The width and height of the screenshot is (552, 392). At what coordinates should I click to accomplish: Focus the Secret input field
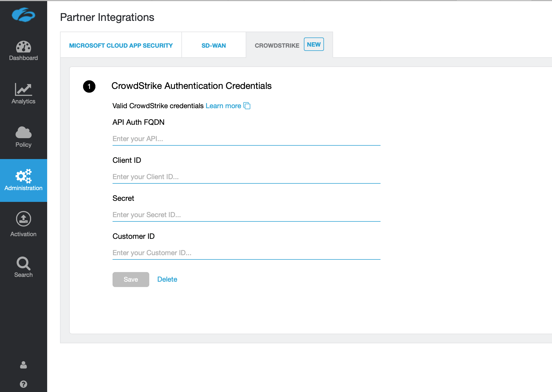[246, 215]
